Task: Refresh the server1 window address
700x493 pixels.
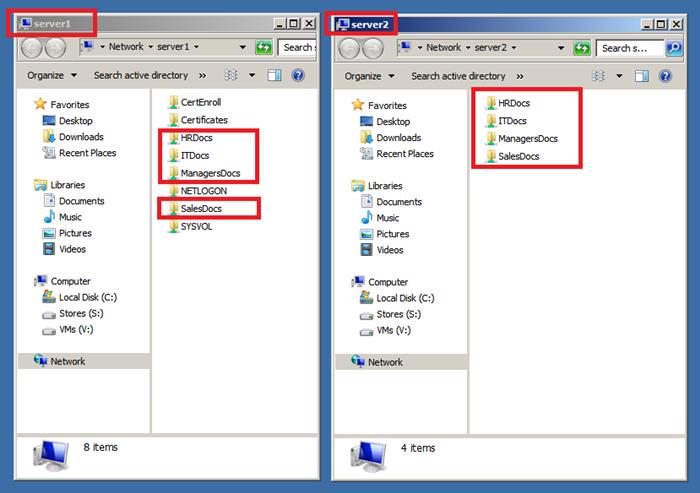Action: (x=263, y=47)
